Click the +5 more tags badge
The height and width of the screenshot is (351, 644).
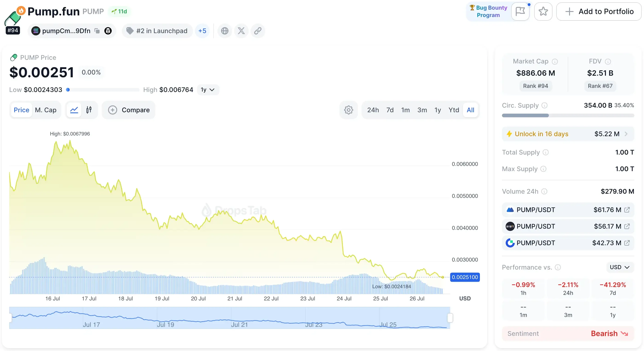(202, 31)
